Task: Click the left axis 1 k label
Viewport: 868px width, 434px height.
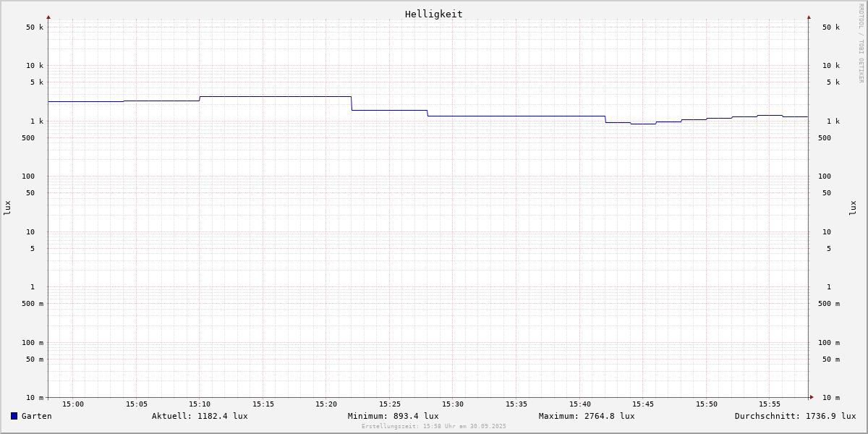Action: pyautogui.click(x=37, y=122)
